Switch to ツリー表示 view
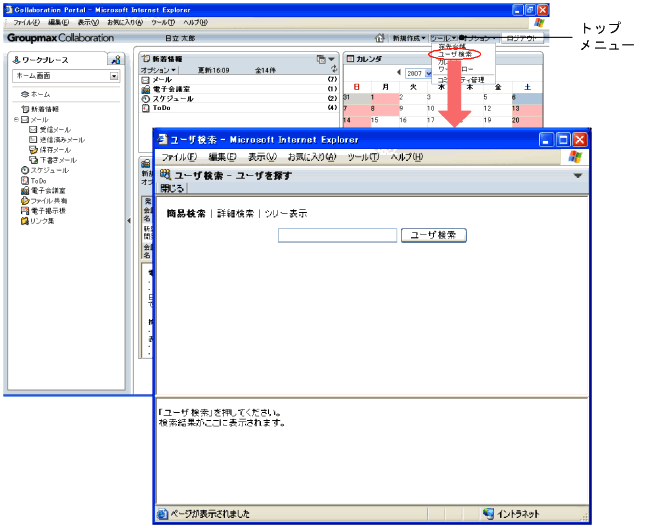 [286, 214]
